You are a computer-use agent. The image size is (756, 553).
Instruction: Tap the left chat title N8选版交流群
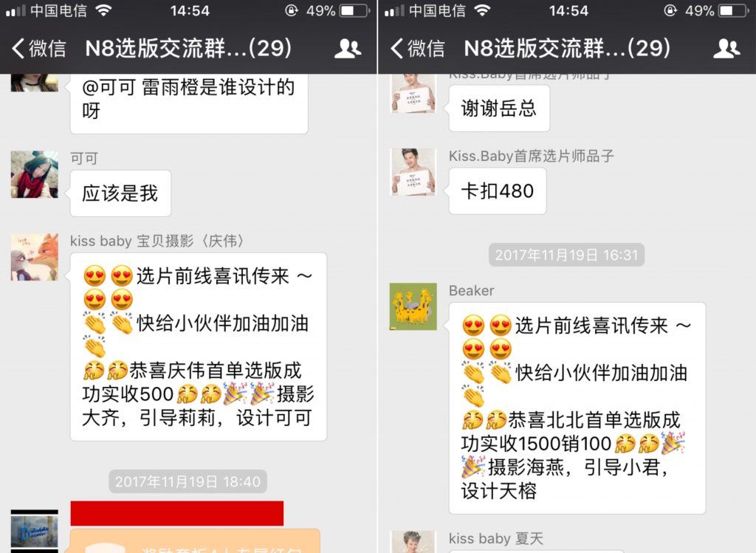point(188,48)
